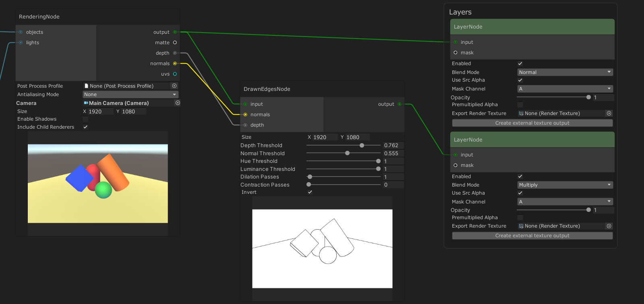Click the DrawnEdgesNode output port
Screen dimensions: 644x304
400,104
